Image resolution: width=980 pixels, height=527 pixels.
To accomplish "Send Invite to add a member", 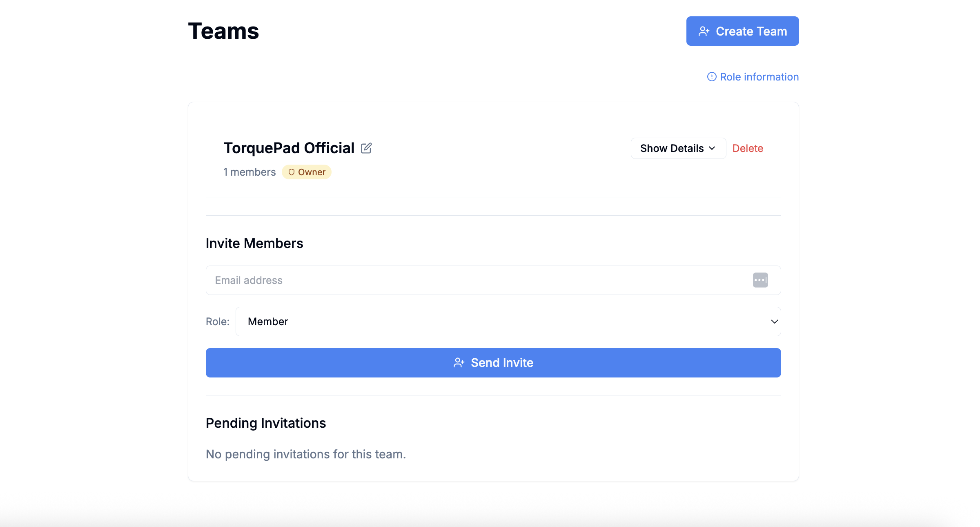I will 493,362.
